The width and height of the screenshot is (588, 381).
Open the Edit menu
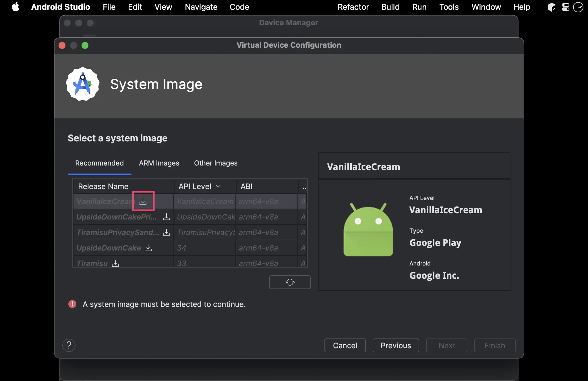(x=135, y=7)
